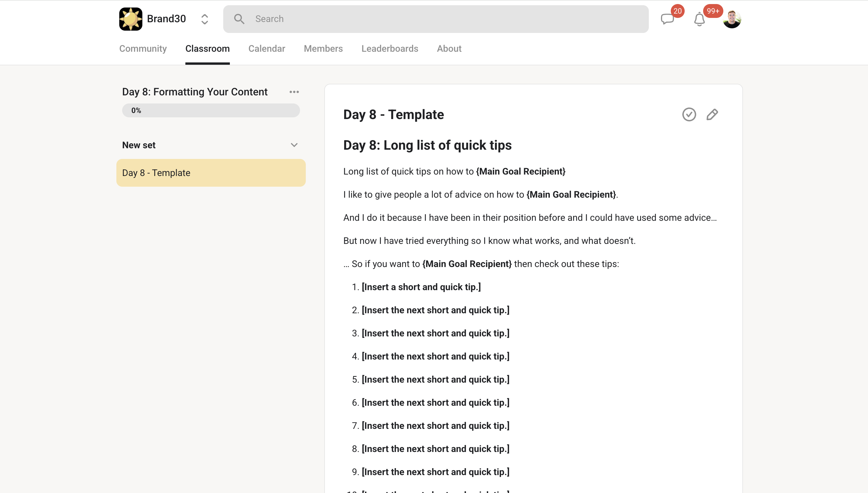The width and height of the screenshot is (868, 493).
Task: Mark lesson complete with checkmark circle
Action: (x=689, y=114)
